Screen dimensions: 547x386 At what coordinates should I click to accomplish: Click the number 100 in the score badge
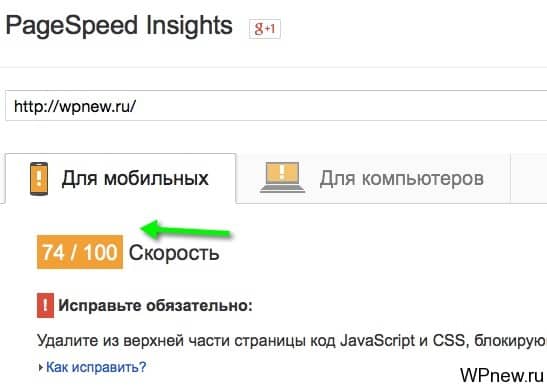100,252
